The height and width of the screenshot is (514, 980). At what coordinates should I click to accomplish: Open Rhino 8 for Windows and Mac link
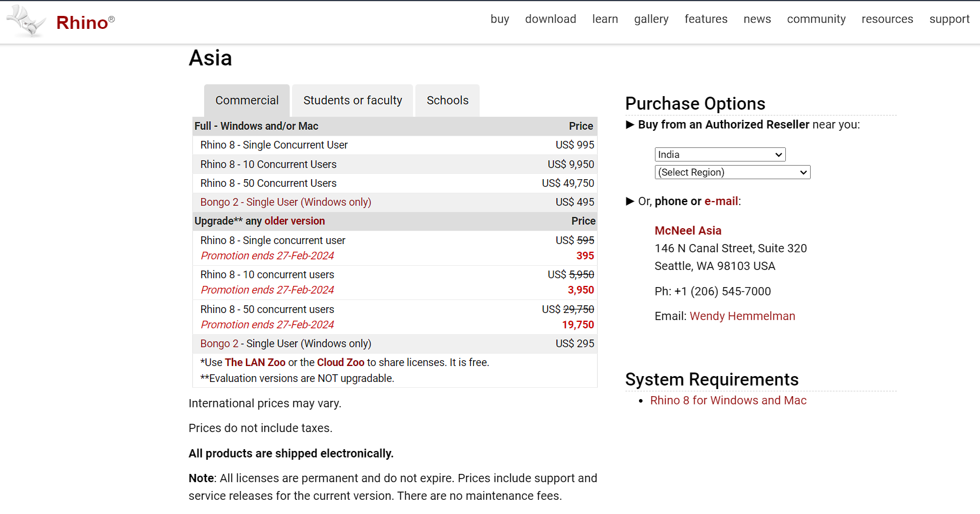[x=728, y=400]
